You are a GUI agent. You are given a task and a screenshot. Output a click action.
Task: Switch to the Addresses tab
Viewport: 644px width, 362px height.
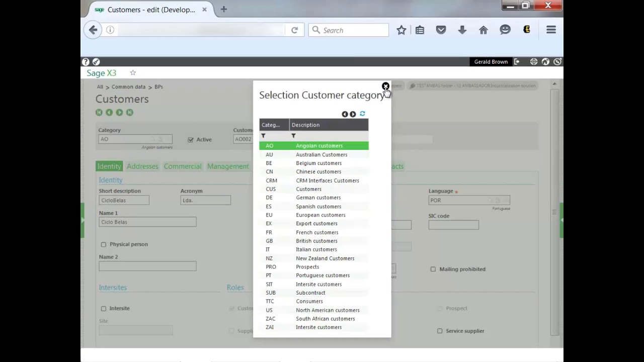tap(142, 166)
